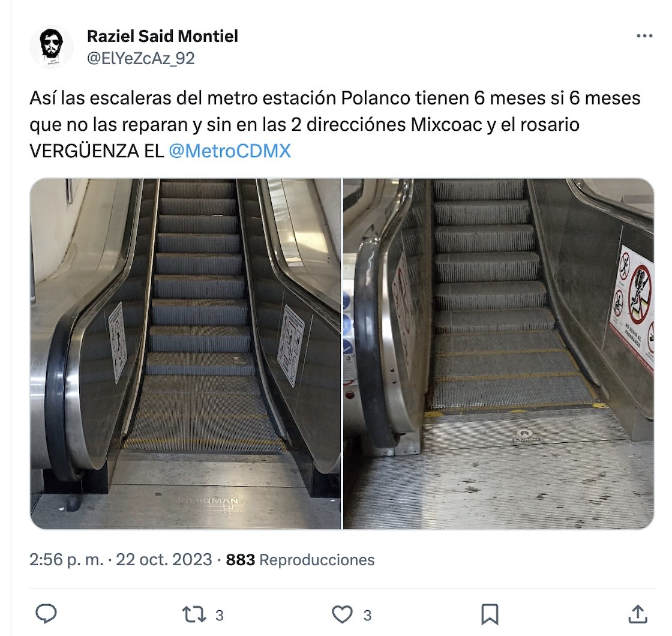Click the like count number 3

367,616
